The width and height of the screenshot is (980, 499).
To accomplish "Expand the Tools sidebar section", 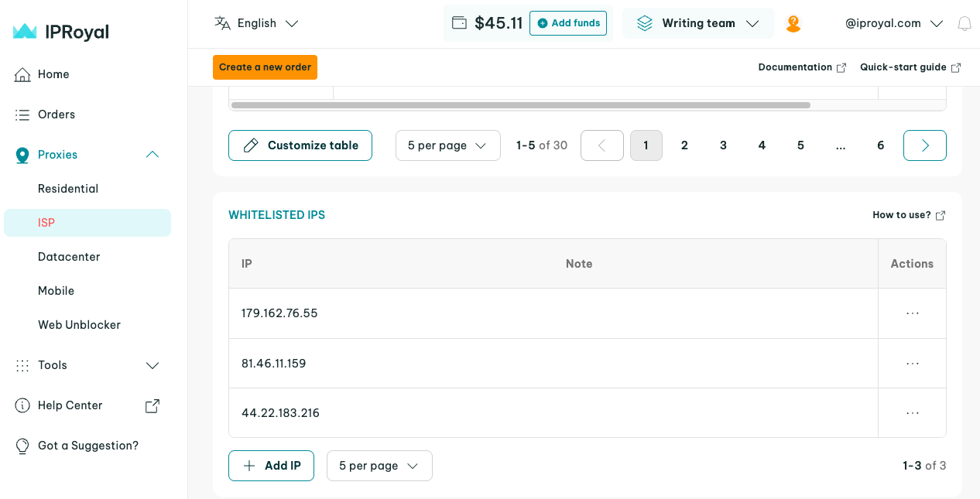I will (x=152, y=365).
